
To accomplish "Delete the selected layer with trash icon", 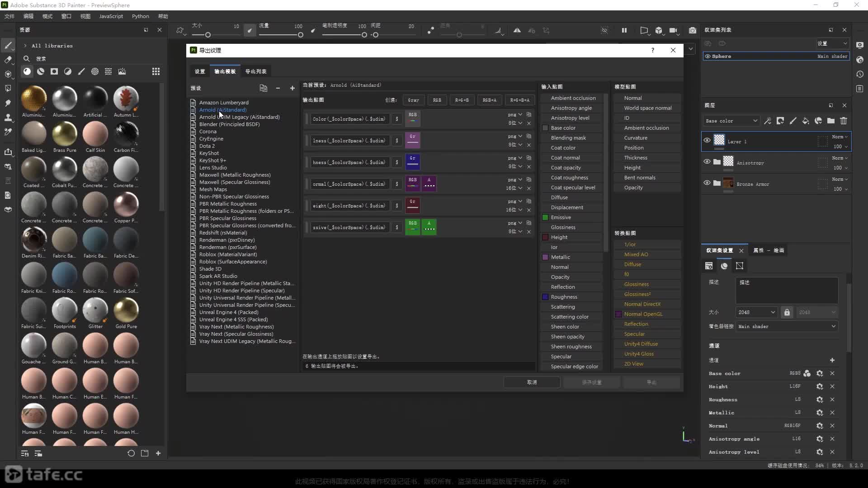I will 844,121.
